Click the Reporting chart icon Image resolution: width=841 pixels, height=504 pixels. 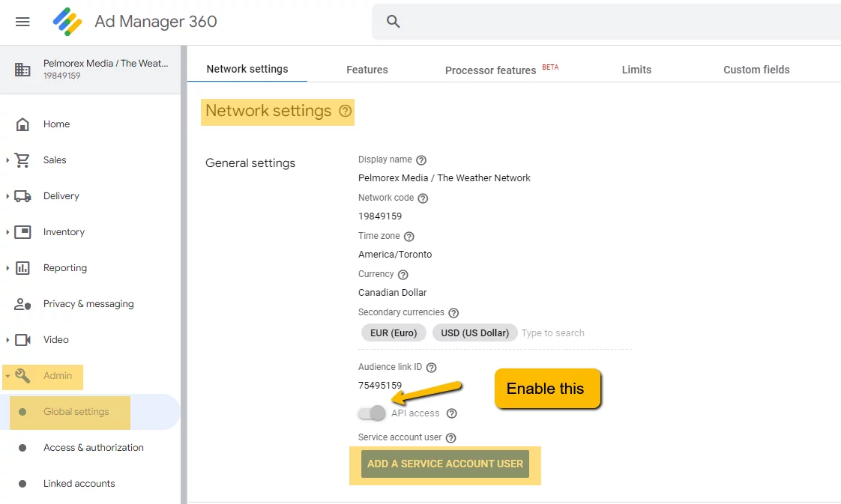(22, 268)
